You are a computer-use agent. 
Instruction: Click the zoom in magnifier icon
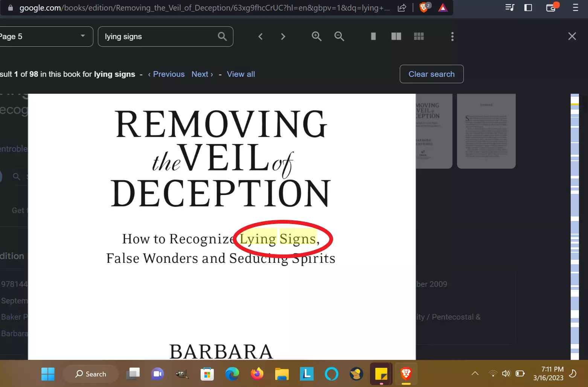317,37
